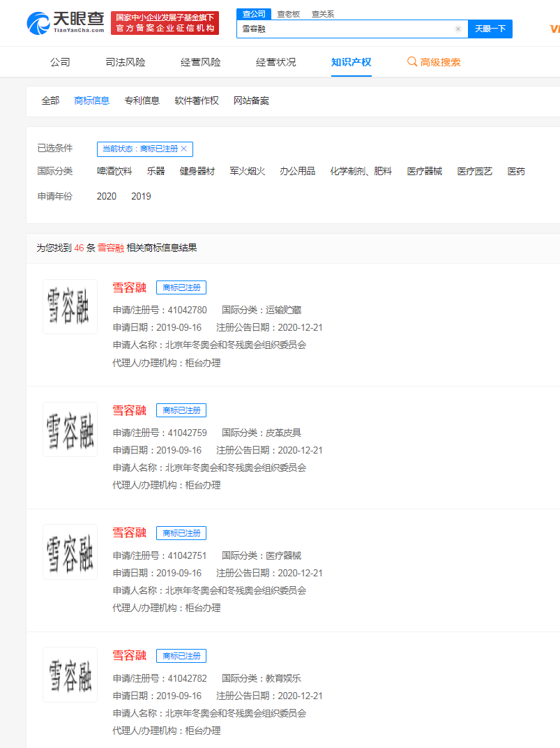560x748 pixels.
Task: Select the 查关系 search tab
Action: 323,15
